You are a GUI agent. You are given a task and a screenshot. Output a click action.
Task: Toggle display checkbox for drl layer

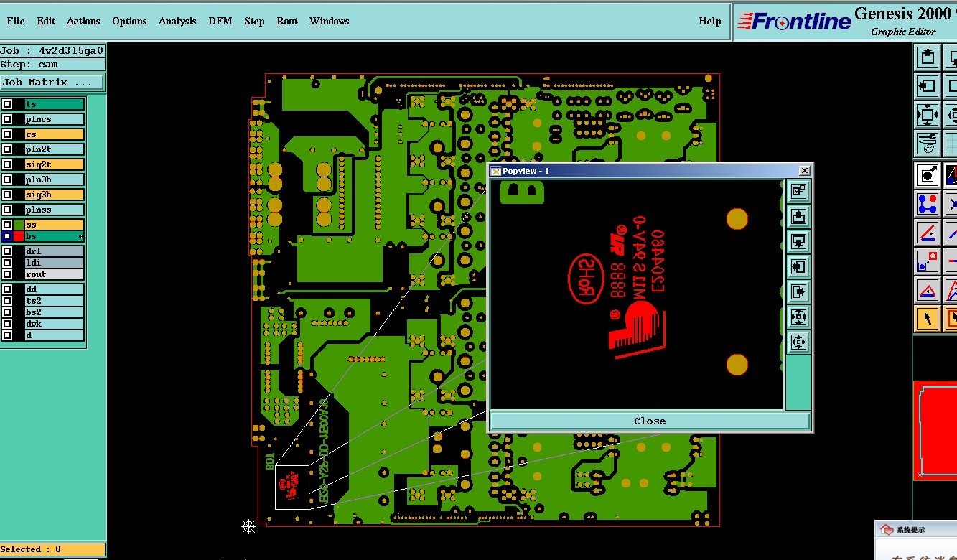(x=7, y=251)
